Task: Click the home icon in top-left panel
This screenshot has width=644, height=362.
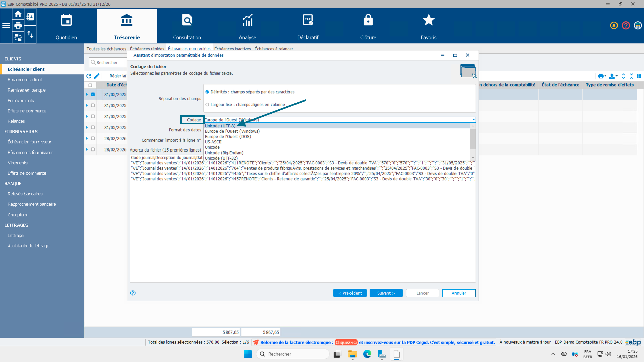Action: tap(18, 14)
